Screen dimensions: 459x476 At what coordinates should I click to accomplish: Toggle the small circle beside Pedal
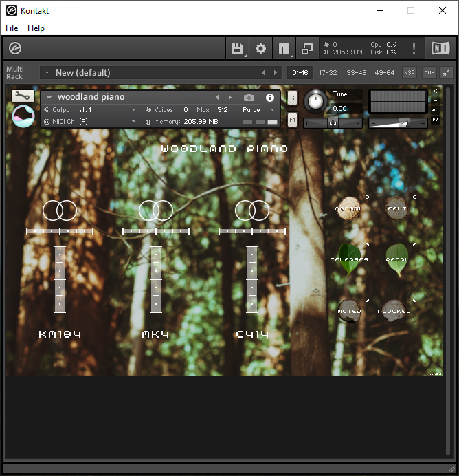(x=414, y=244)
